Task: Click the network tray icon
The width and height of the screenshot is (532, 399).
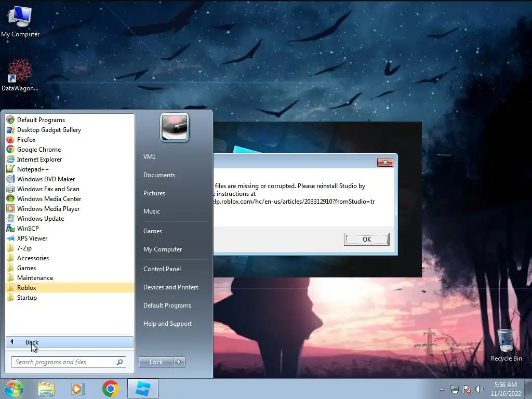Action: (454, 389)
